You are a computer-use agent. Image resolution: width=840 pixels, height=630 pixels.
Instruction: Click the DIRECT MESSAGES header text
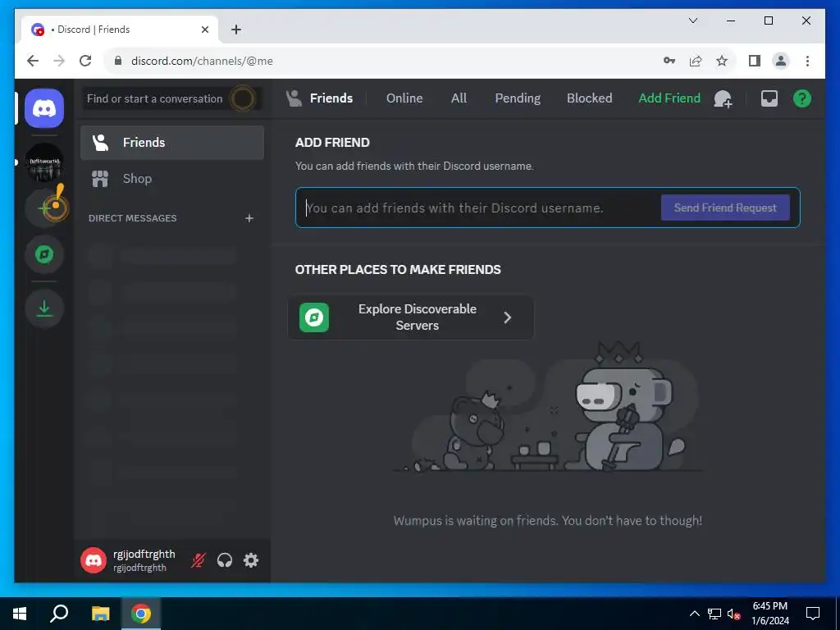[132, 218]
